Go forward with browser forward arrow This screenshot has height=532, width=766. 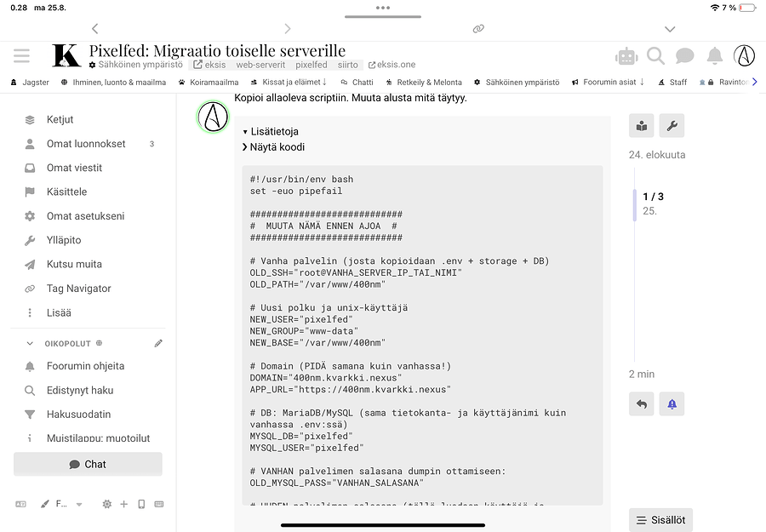(288, 29)
